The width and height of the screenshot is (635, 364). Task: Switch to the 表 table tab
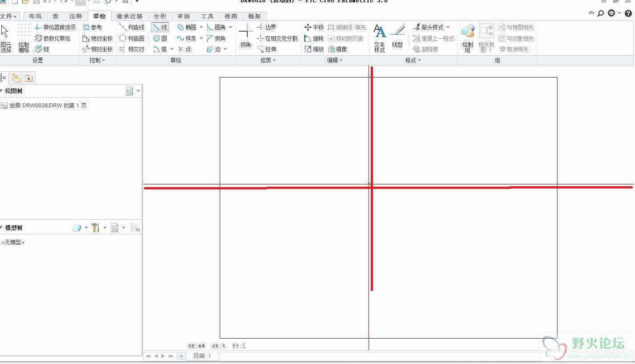(55, 16)
